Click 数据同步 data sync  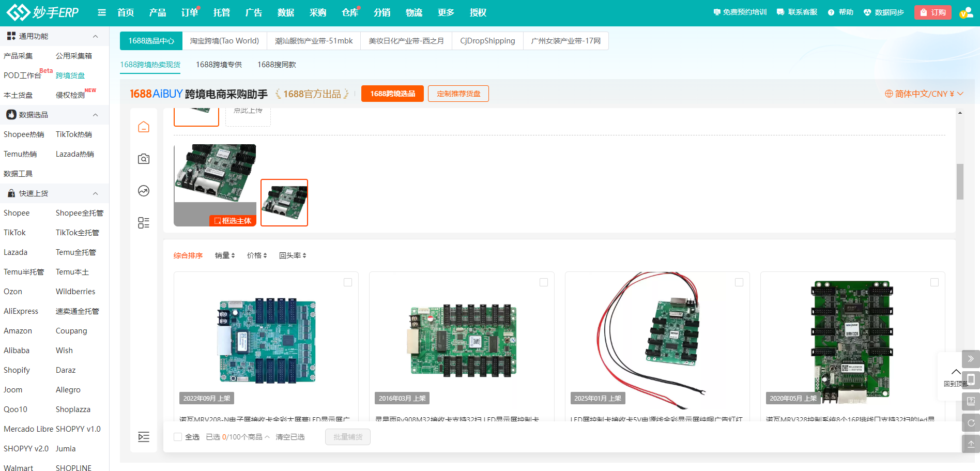pos(884,12)
